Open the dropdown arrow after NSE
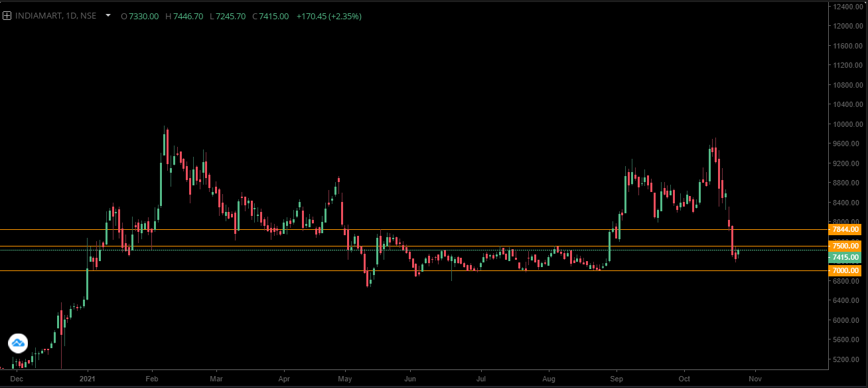Screen dimensions: 868x388 pyautogui.click(x=108, y=15)
